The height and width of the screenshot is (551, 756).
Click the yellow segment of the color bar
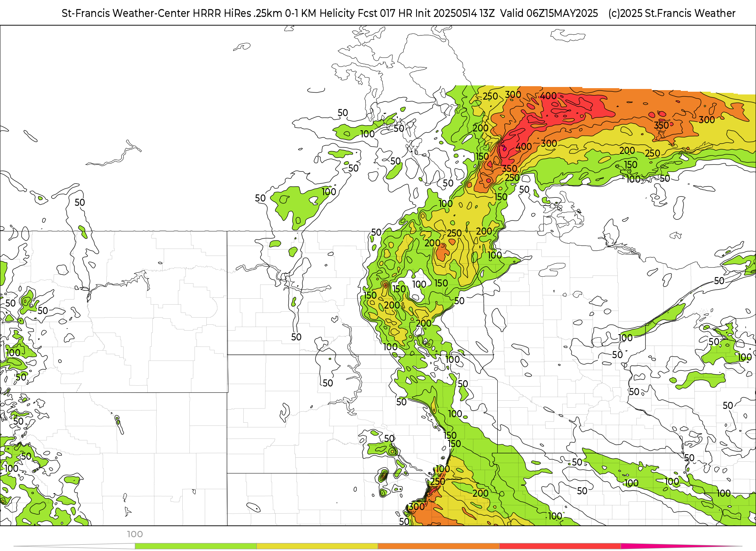coord(317,546)
